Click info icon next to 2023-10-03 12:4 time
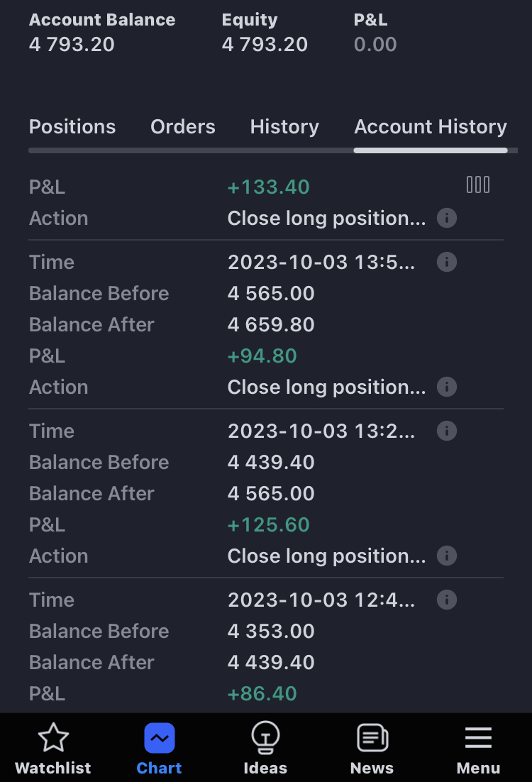This screenshot has height=782, width=532. (446, 600)
